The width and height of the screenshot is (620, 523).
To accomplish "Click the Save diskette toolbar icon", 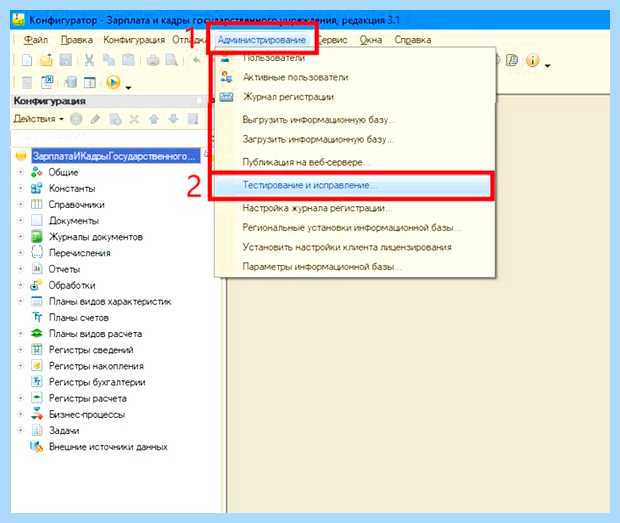I will [66, 60].
